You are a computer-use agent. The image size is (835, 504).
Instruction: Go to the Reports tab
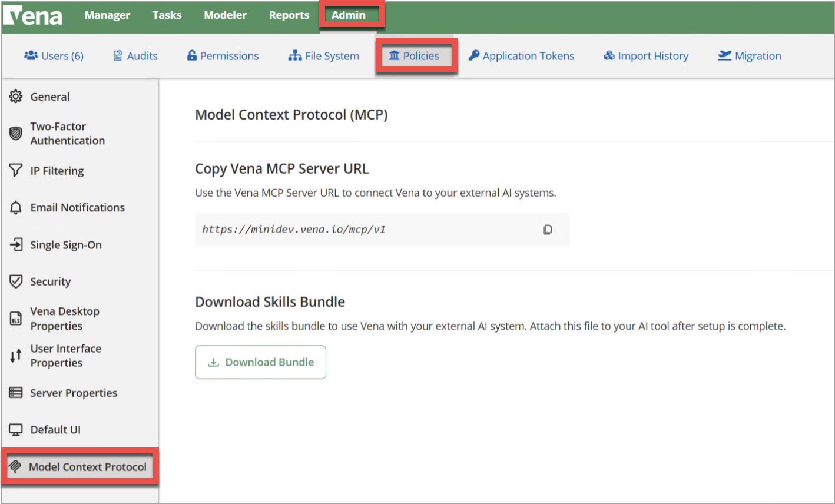(289, 15)
